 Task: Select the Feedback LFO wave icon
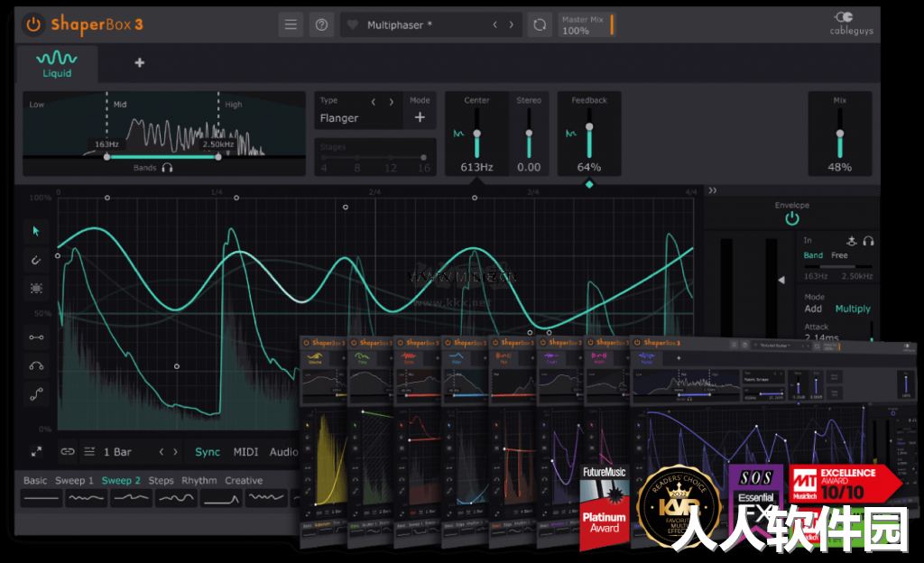pos(570,134)
